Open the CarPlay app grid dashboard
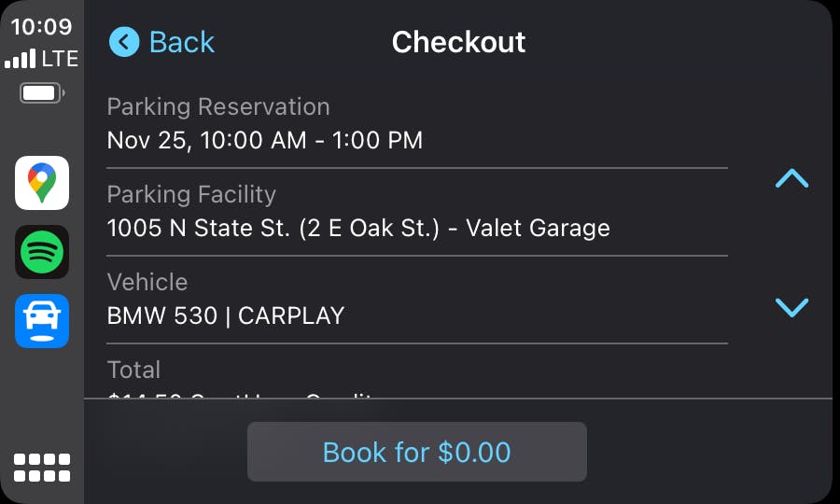 click(x=42, y=468)
